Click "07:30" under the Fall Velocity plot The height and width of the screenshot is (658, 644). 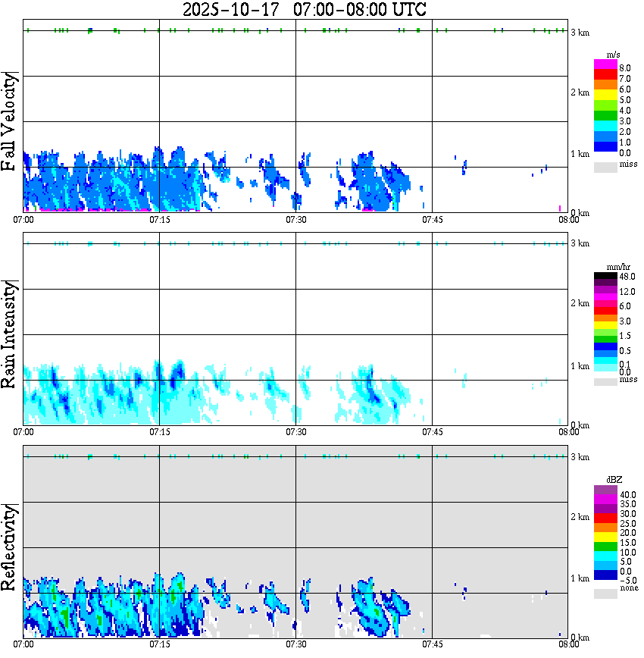pos(296,220)
